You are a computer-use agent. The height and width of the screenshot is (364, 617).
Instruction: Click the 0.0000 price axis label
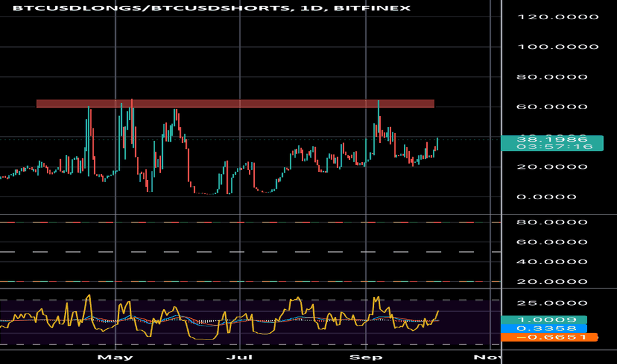point(546,197)
